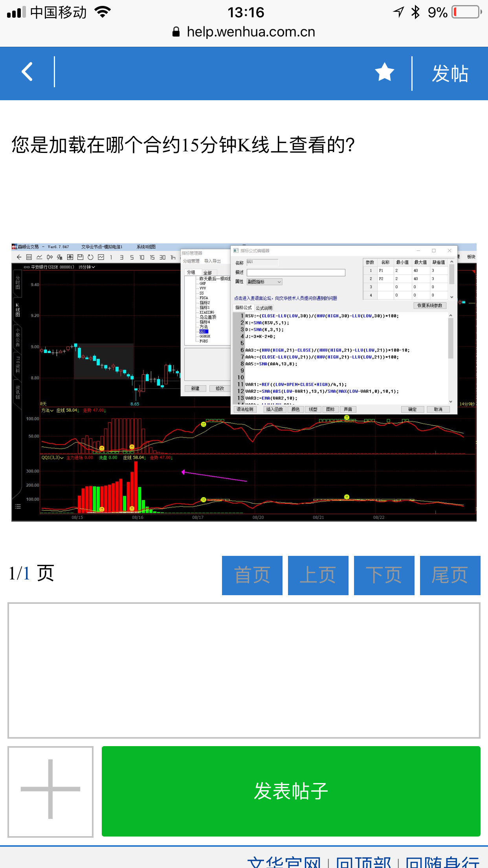Click the refresh circle icon in trading toolbar
488x868 pixels.
[90, 257]
